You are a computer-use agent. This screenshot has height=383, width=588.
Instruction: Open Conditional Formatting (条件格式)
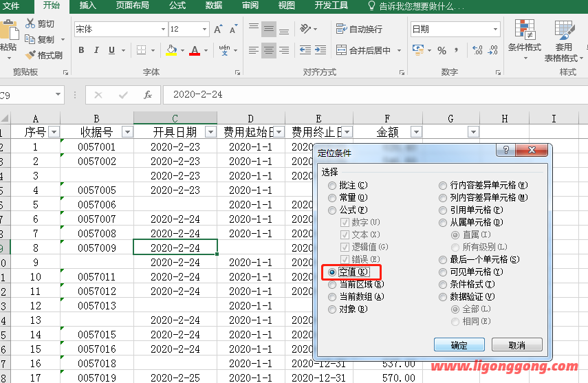coord(525,41)
